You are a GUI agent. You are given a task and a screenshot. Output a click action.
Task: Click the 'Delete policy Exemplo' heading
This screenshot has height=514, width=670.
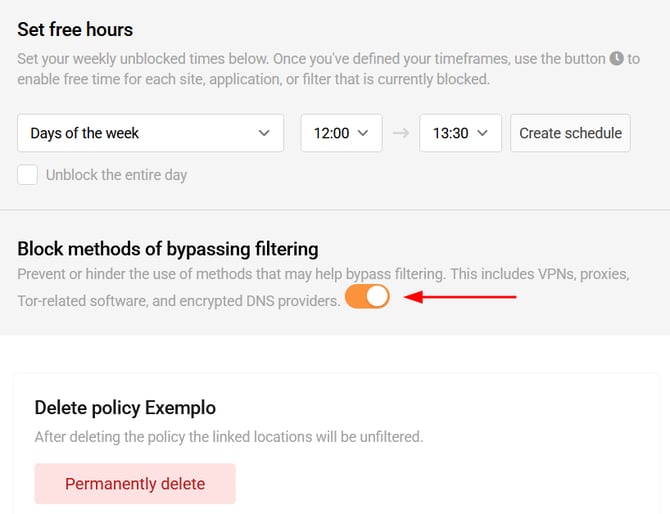125,407
